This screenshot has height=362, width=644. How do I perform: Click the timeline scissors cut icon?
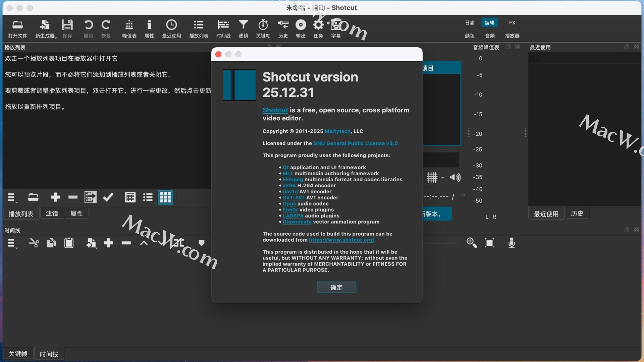tap(34, 243)
